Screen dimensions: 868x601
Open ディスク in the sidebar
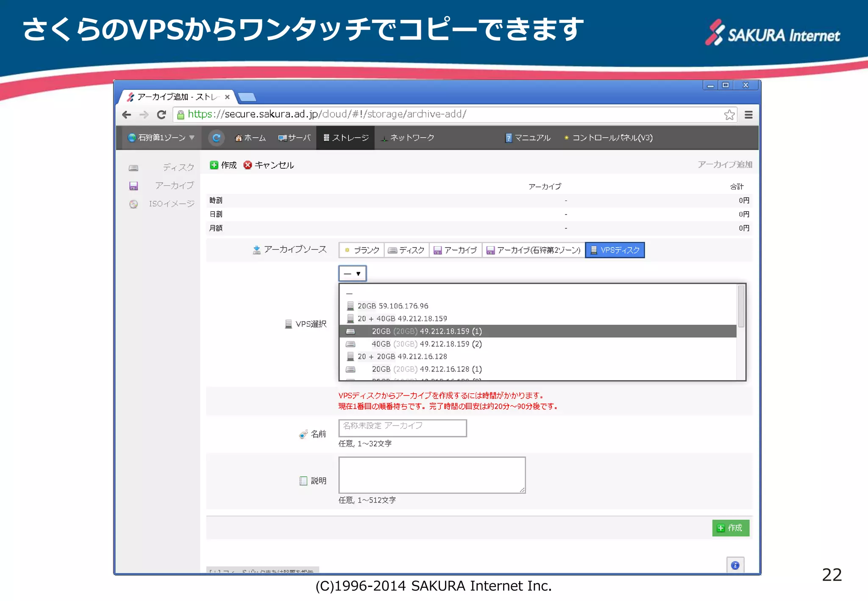(x=178, y=168)
